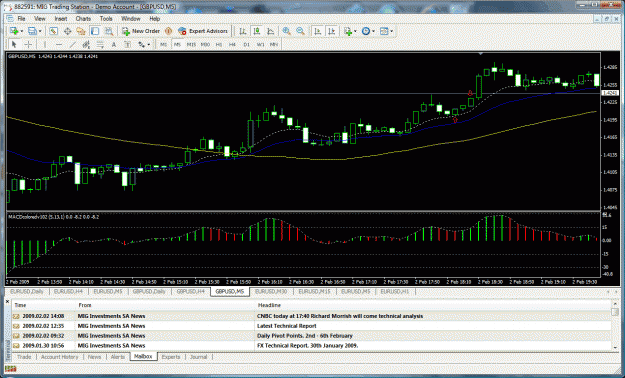Switch timeframe to W1
Image resolution: width=625 pixels, height=378 pixels.
coord(260,45)
